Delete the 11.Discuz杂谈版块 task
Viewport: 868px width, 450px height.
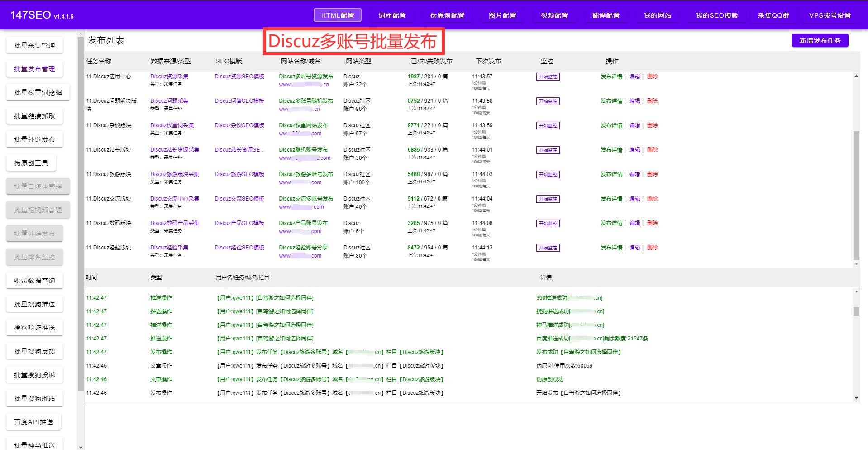click(x=652, y=125)
